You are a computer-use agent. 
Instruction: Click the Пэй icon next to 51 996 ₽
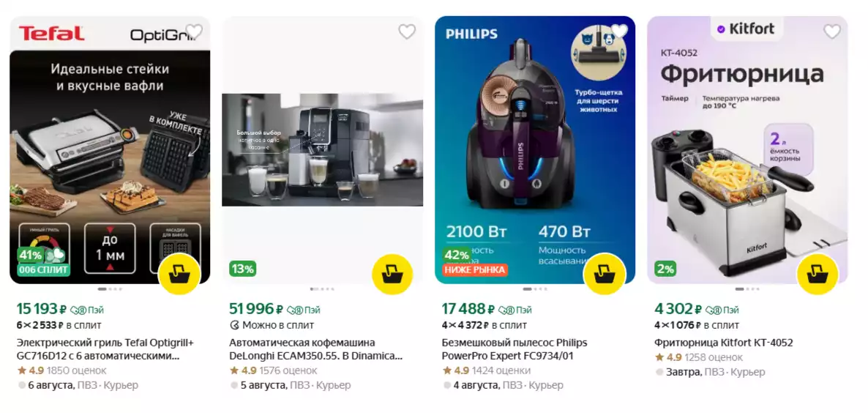click(x=303, y=310)
